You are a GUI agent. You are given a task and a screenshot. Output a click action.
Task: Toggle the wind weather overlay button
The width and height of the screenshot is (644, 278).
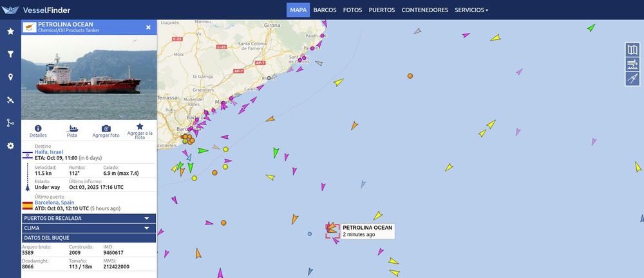click(632, 64)
